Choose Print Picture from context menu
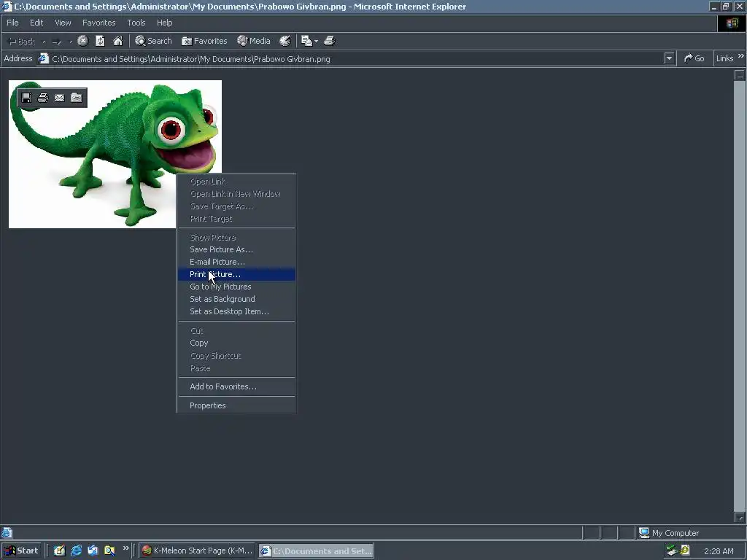Screen dimensions: 747x560 [237, 274]
